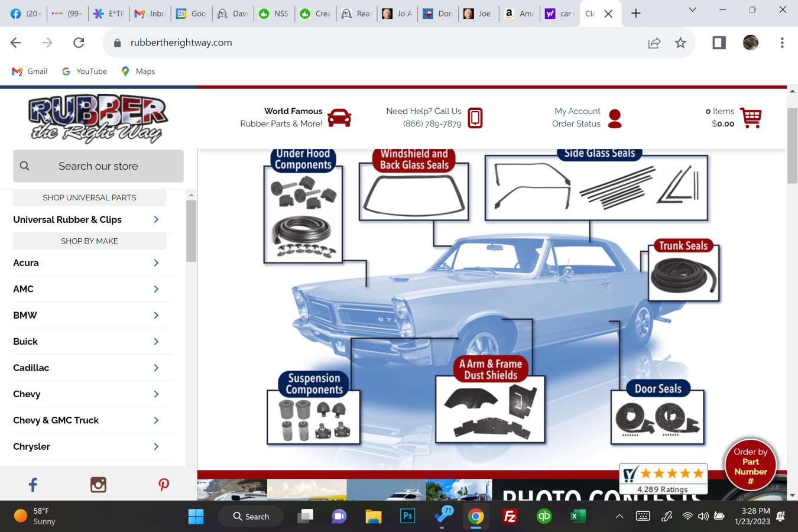
Task: Click the Rubber the Right Way logo
Action: [98, 118]
